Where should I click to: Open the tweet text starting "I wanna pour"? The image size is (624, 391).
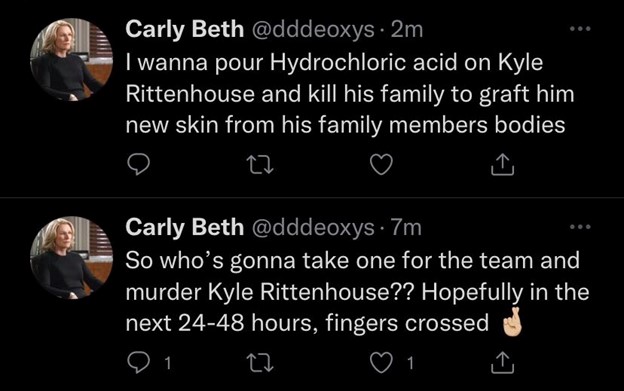[350, 94]
